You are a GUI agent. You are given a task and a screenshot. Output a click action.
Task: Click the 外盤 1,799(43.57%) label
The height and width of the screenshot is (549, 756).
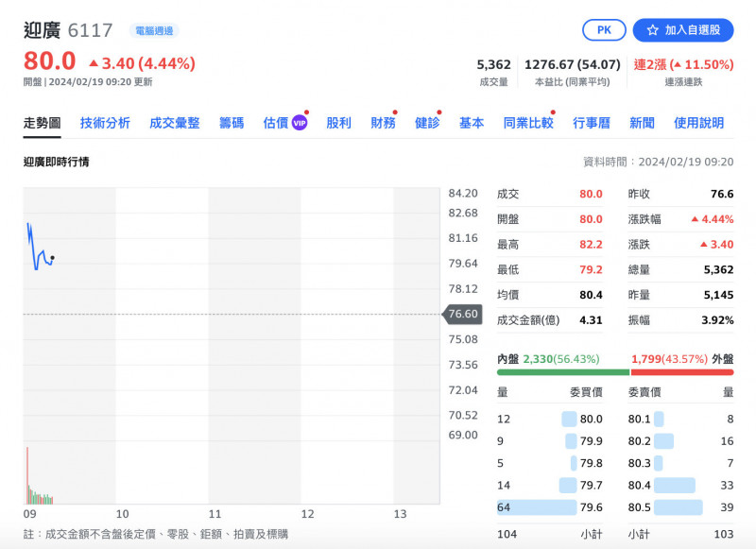(682, 359)
